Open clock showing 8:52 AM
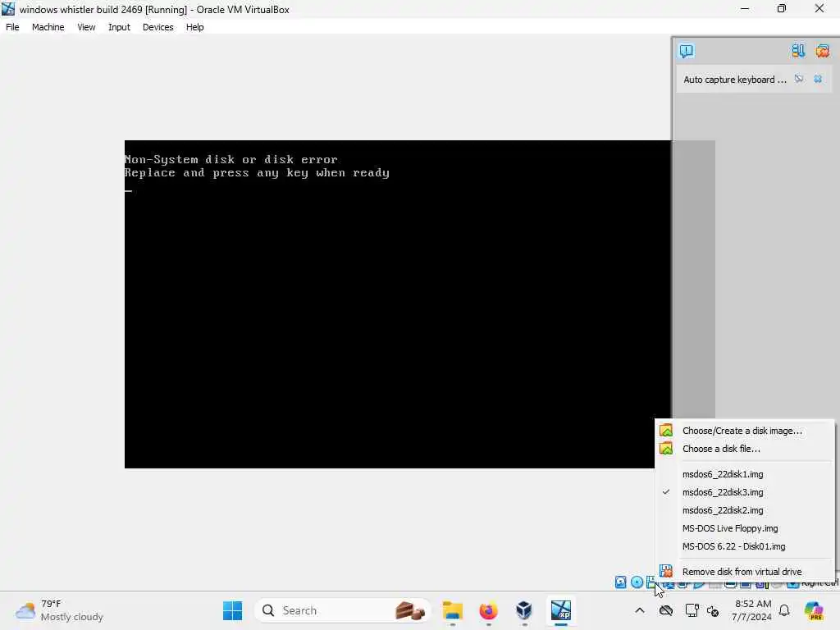 click(751, 610)
